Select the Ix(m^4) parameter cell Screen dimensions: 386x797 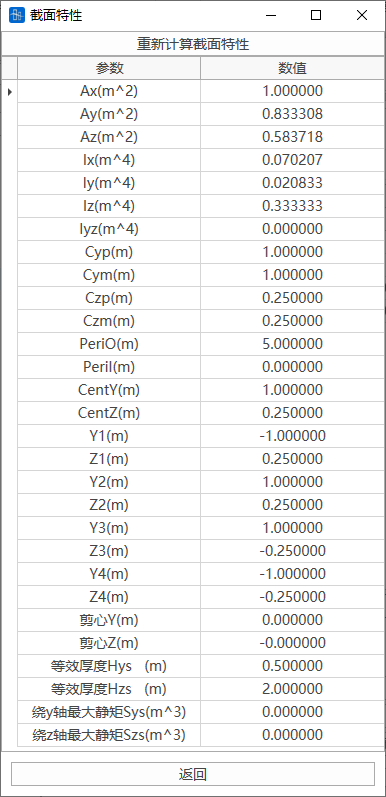[x=109, y=160]
